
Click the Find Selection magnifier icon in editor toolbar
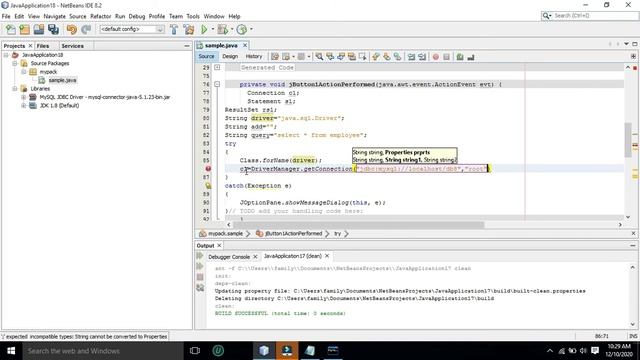[x=319, y=57]
